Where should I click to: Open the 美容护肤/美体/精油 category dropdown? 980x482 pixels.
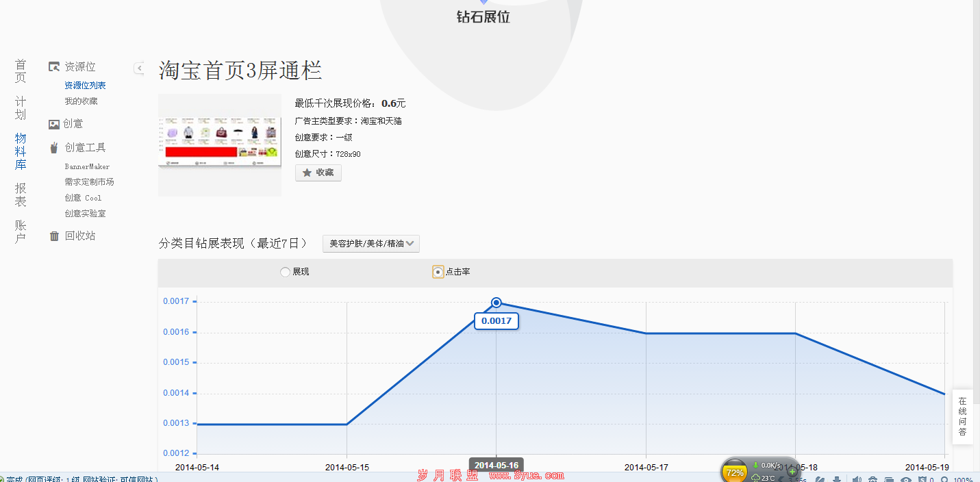click(x=371, y=244)
